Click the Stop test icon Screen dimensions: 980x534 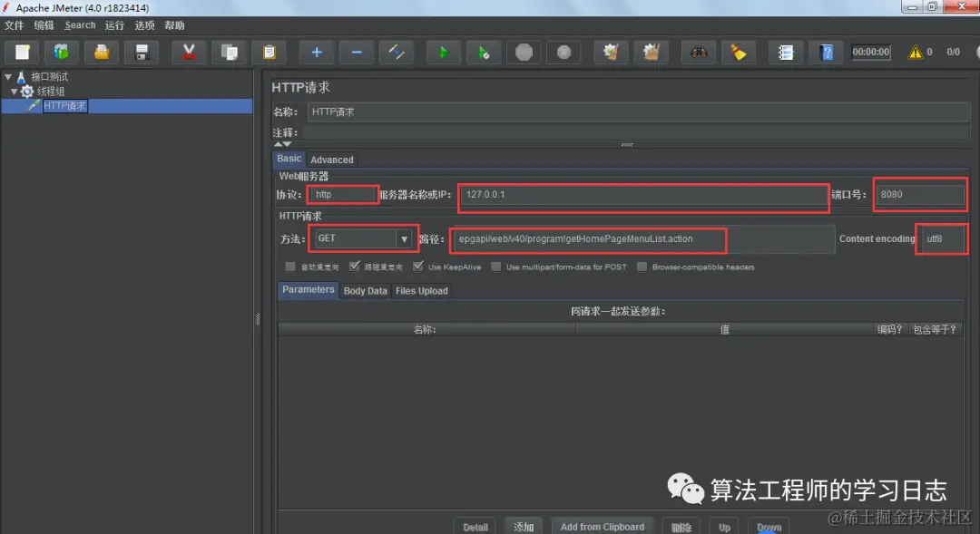pos(524,53)
